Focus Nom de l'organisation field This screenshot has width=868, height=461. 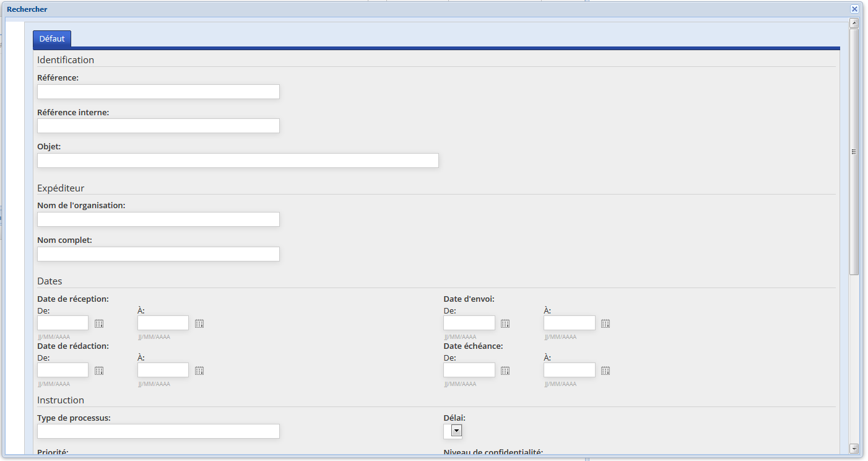158,219
